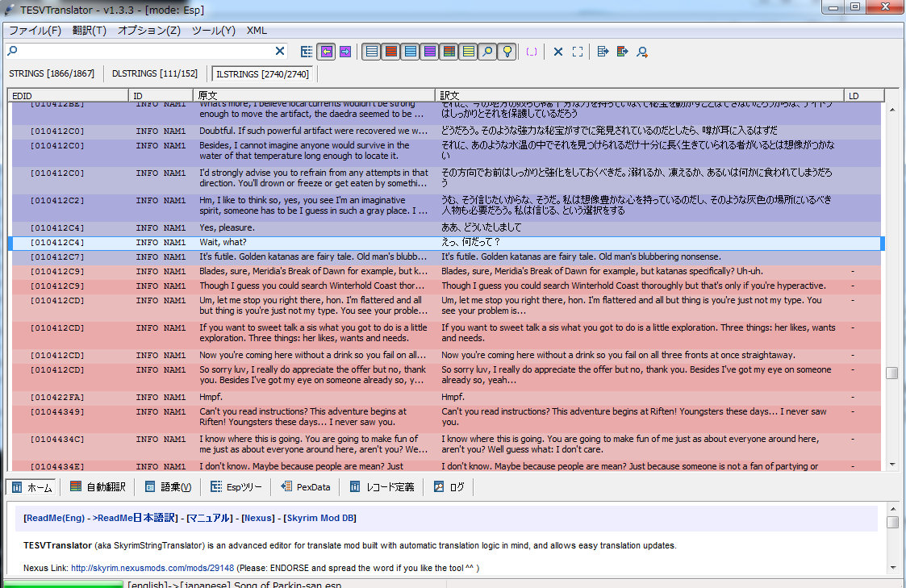Open the 翻訳(T) menu
This screenshot has width=906, height=588.
click(x=90, y=31)
